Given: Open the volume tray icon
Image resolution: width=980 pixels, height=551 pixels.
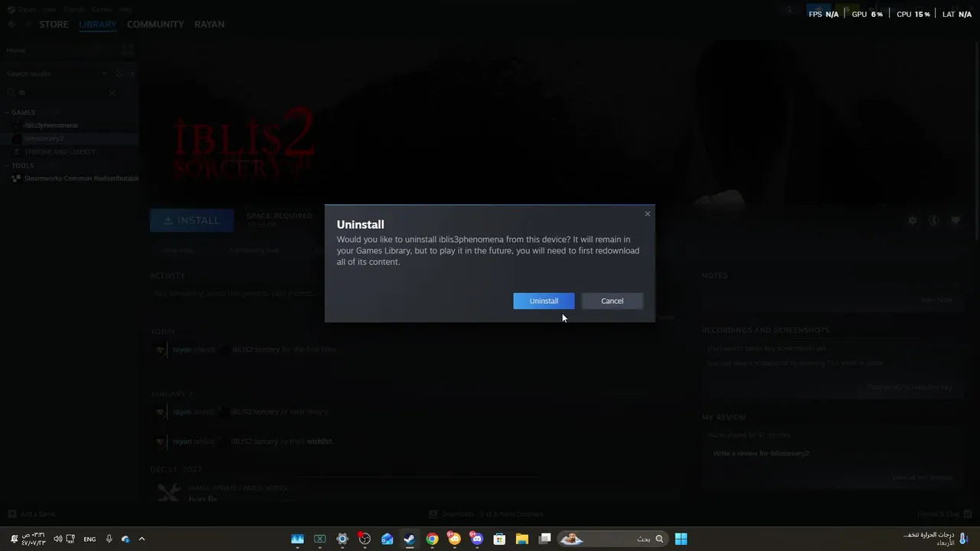Looking at the screenshot, I should pyautogui.click(x=57, y=539).
